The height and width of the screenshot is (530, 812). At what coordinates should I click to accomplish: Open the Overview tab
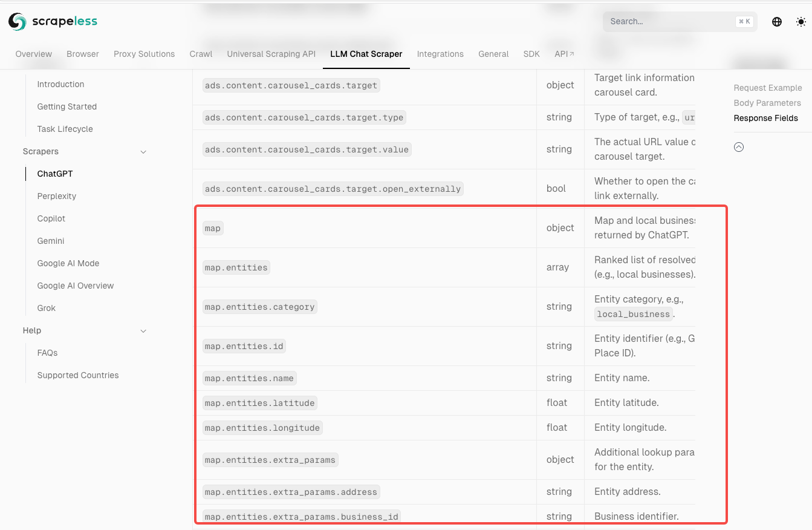[34, 54]
